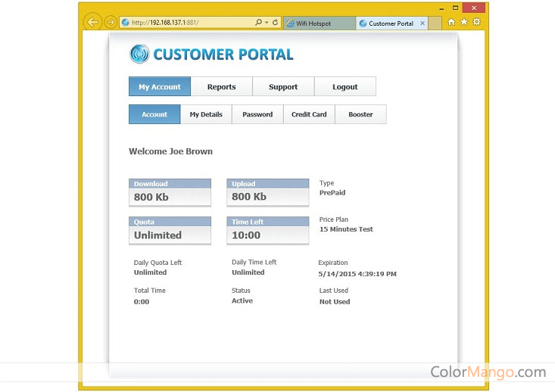Close the Customer Portal browser tab
The image size is (555, 392).
coord(422,23)
